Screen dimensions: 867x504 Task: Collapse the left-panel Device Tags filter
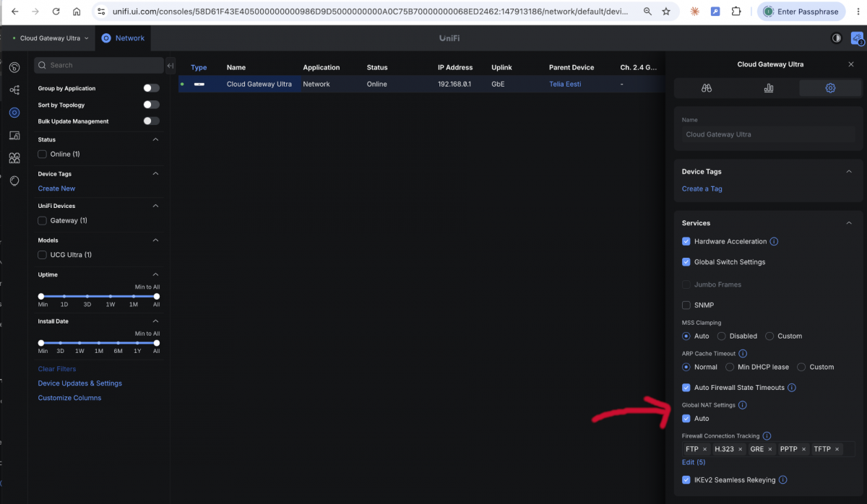click(x=155, y=173)
